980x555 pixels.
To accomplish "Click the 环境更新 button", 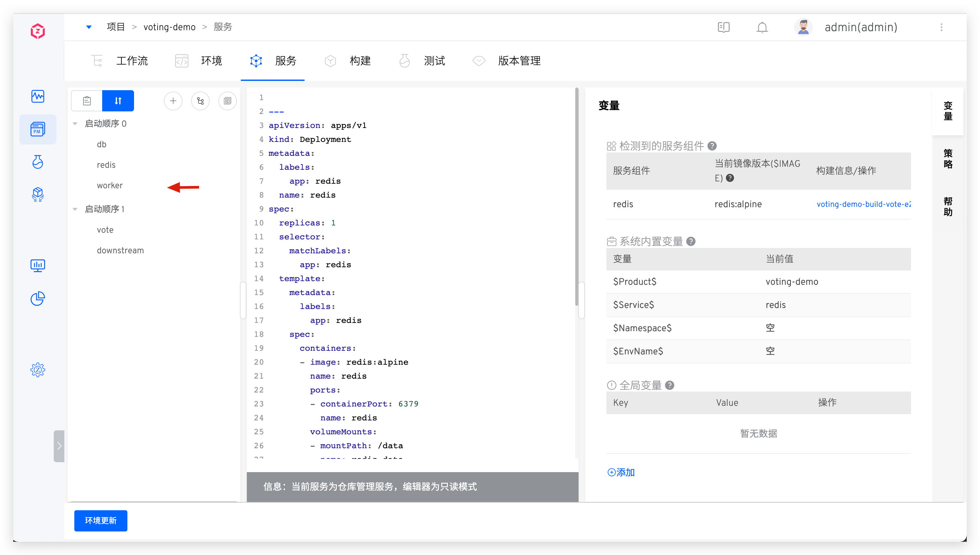I will point(101,521).
